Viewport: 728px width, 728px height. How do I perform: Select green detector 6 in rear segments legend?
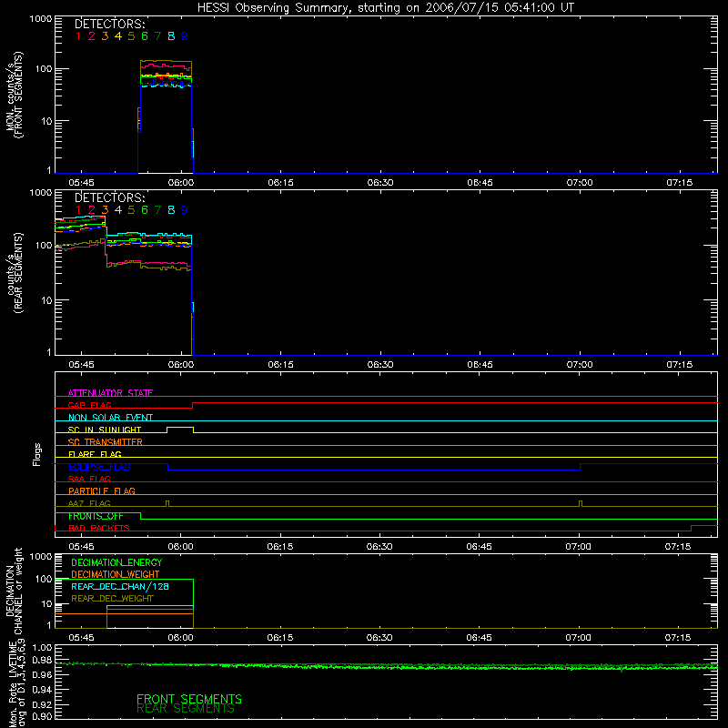[x=145, y=210]
